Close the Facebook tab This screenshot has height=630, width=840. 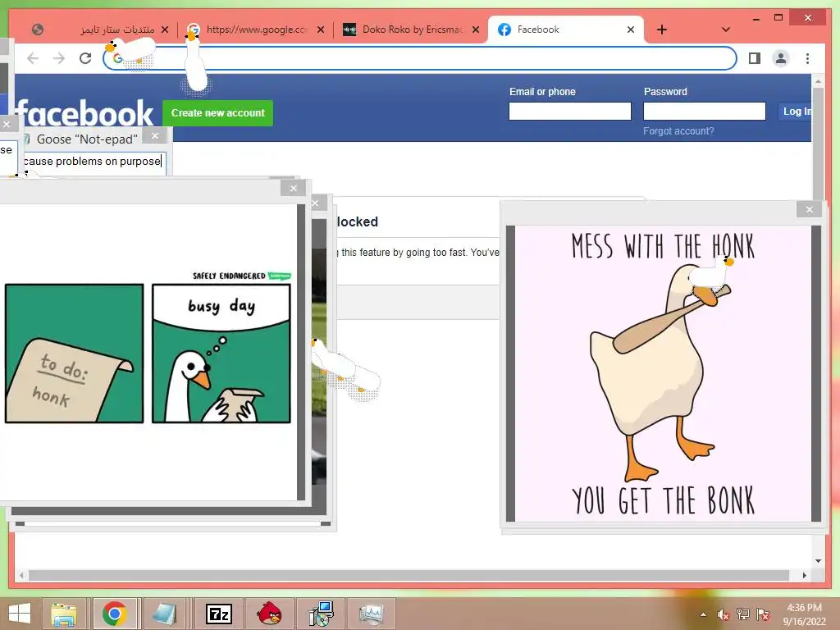click(x=631, y=30)
